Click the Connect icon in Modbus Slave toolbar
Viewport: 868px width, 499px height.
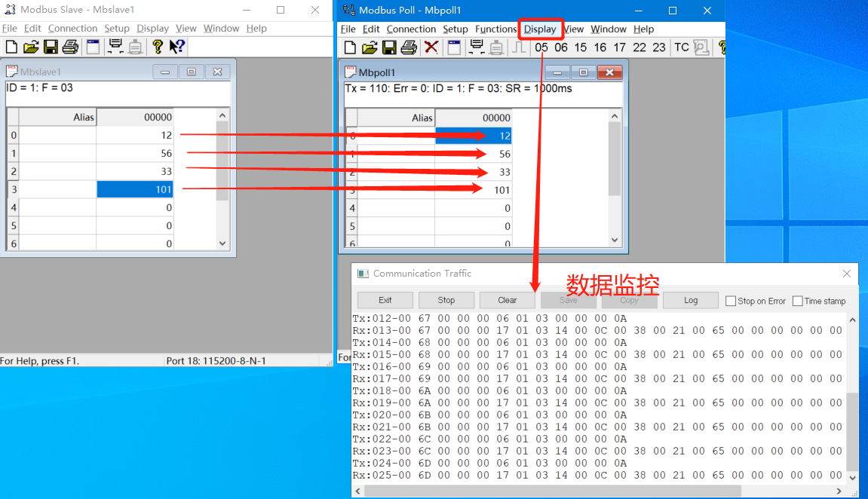(115, 47)
